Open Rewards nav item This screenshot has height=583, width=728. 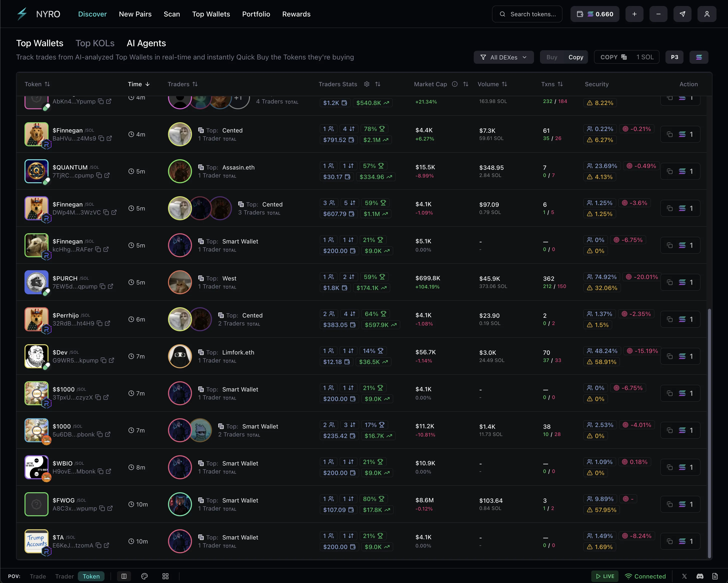(x=296, y=14)
